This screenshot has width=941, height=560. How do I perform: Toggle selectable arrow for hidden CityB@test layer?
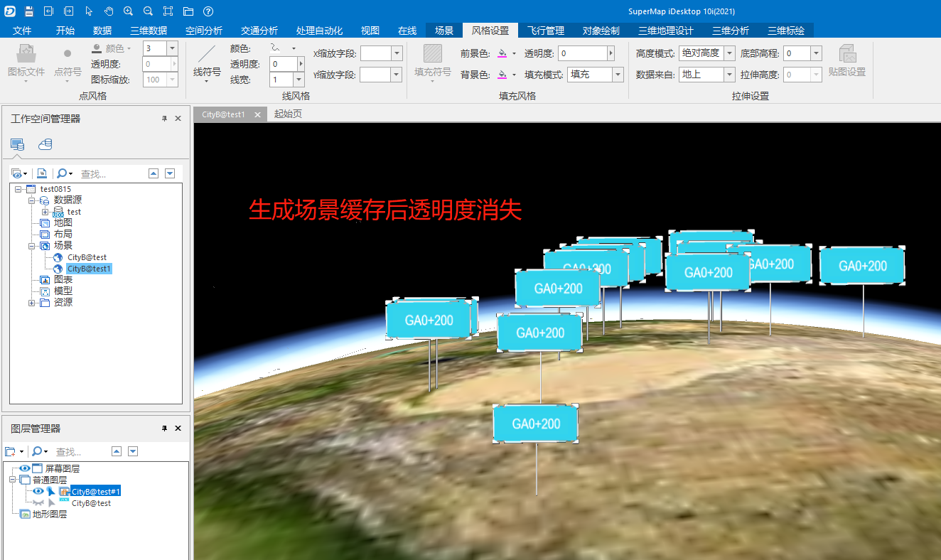point(52,502)
